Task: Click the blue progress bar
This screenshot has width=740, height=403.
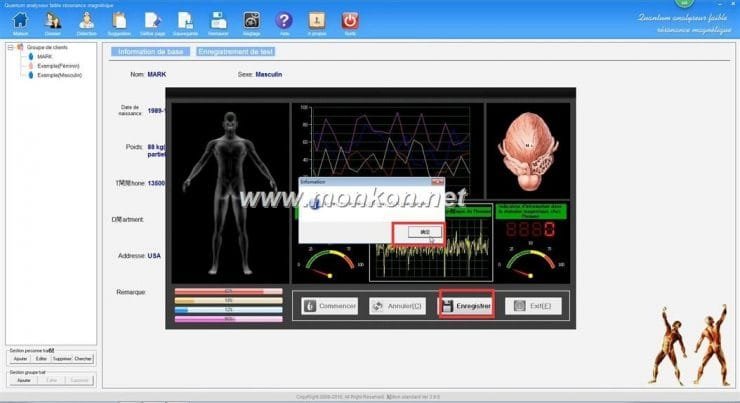Action: [x=228, y=310]
